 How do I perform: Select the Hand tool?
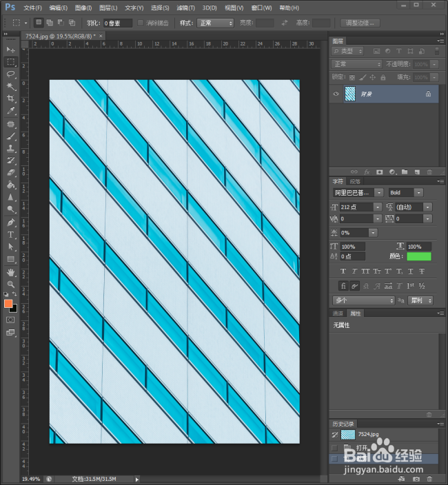pyautogui.click(x=10, y=273)
